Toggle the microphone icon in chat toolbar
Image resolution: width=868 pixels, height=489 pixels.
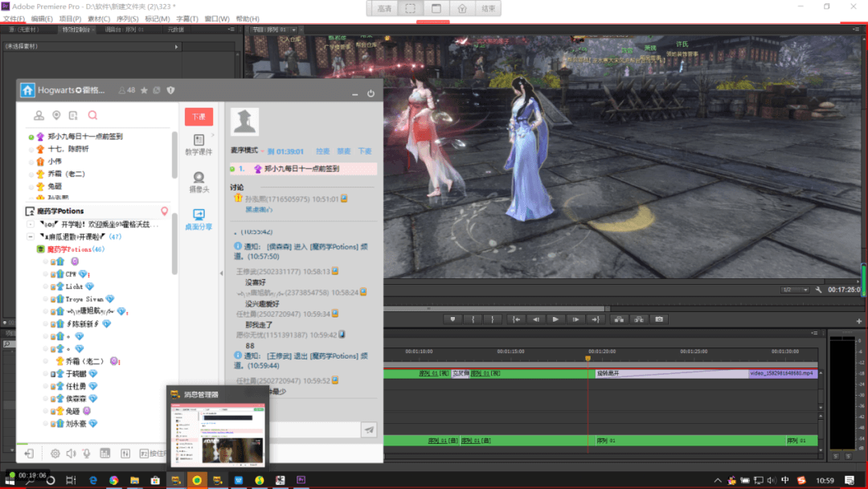click(x=87, y=454)
